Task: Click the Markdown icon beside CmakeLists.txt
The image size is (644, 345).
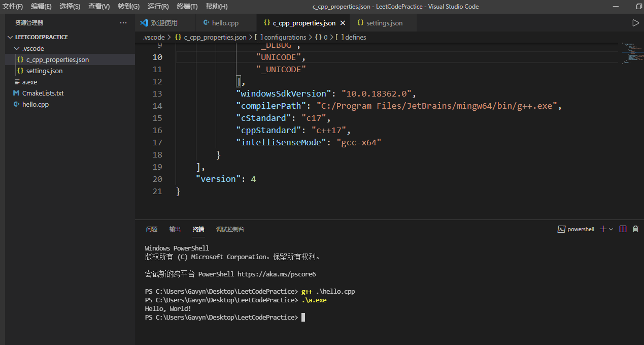Action: tap(17, 93)
